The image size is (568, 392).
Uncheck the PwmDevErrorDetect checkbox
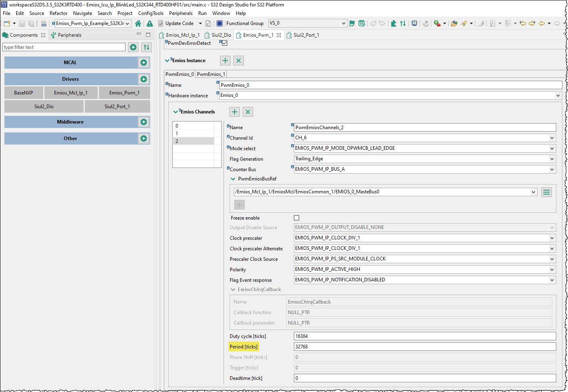225,43
